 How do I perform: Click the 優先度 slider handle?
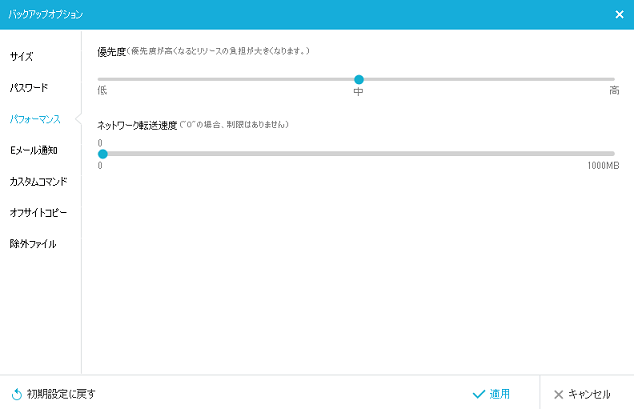359,79
